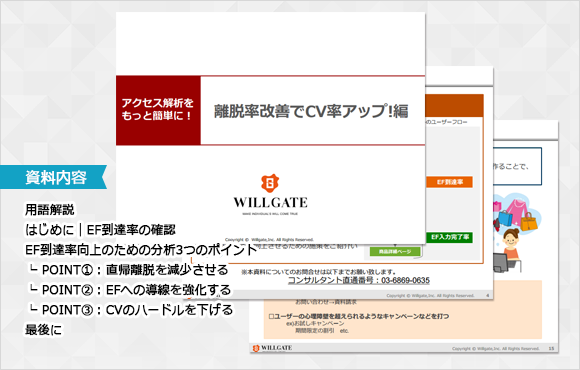Screen dimensions: 580x370
Task: Click EF到達率向上のための分析3つのポイント line
Action: (x=141, y=250)
